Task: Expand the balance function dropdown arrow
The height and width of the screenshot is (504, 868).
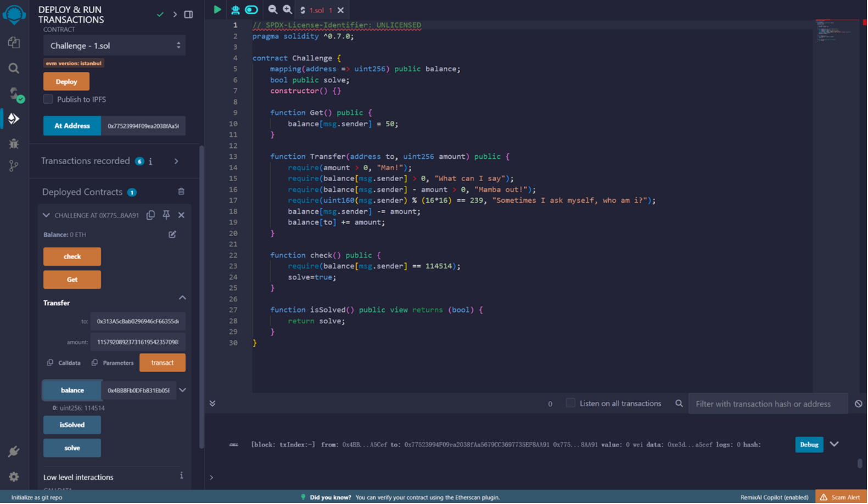Action: tap(182, 390)
